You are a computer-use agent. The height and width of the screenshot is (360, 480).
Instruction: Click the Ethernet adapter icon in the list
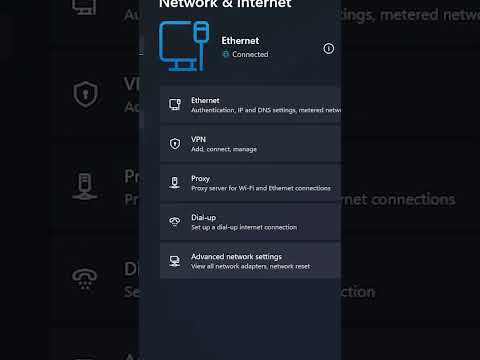click(x=175, y=104)
